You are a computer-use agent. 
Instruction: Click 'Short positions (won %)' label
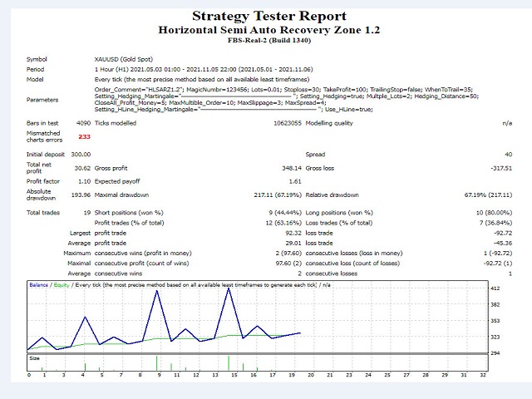tap(129, 213)
